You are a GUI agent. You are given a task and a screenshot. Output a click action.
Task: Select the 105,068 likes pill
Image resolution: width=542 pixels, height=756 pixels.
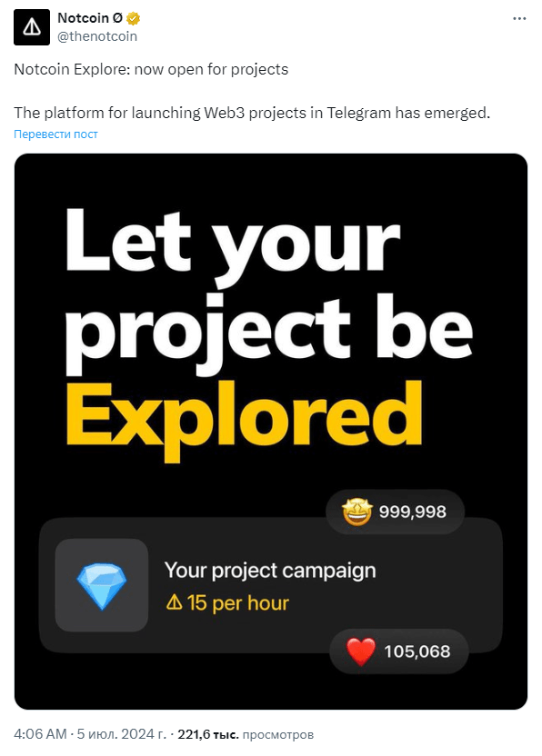[399, 652]
